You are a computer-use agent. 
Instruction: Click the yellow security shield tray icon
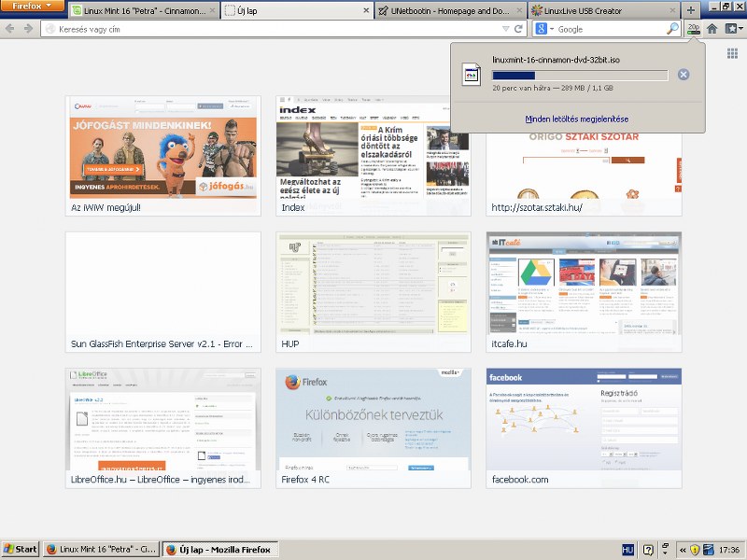695,550
